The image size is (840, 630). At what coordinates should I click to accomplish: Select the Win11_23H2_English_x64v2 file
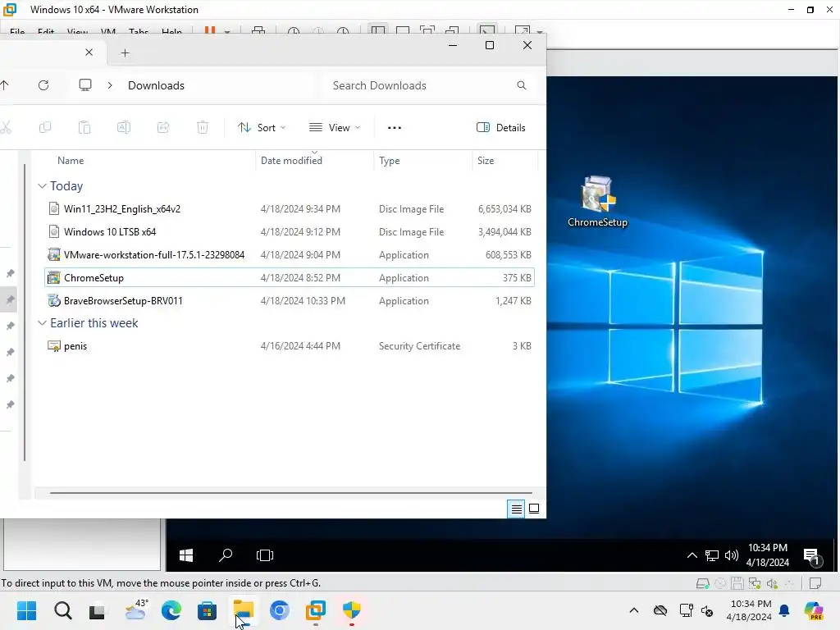point(290,209)
